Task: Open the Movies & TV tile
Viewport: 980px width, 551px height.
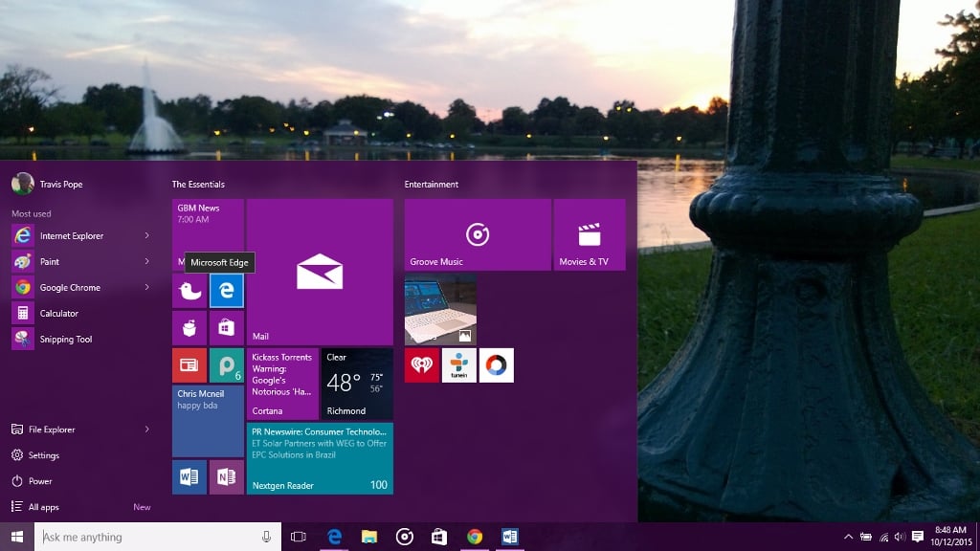Action: click(588, 232)
